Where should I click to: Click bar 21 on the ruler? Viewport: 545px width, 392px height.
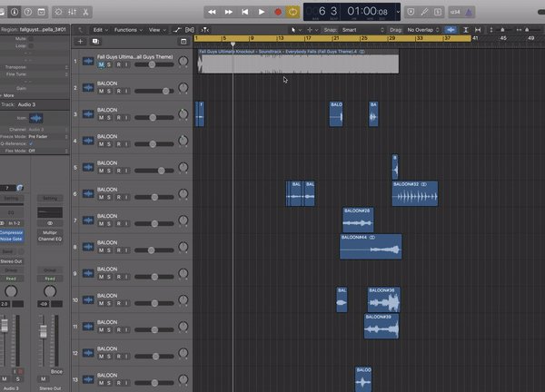[x=336, y=38]
